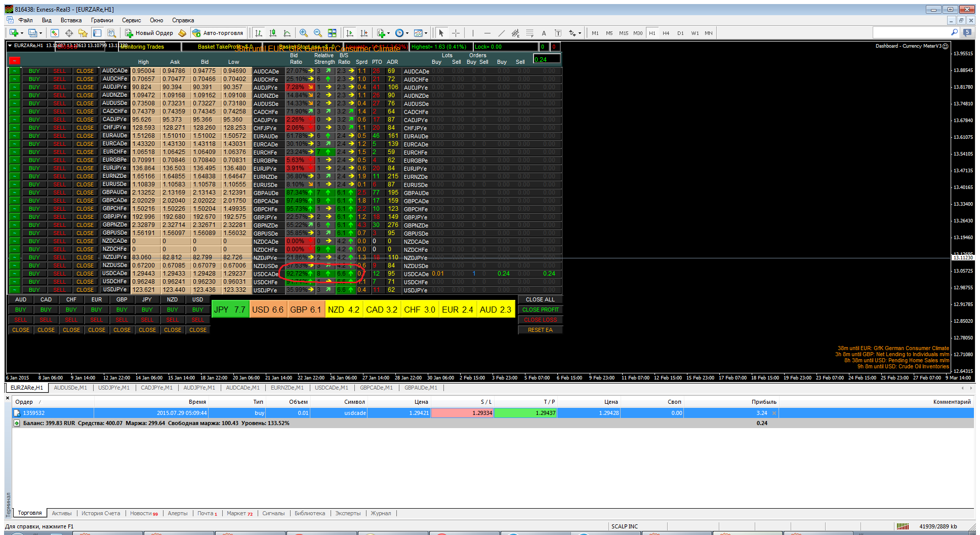Select the Fibonacci retracement tool
Viewport: 980px width, 535px height.
(x=529, y=33)
